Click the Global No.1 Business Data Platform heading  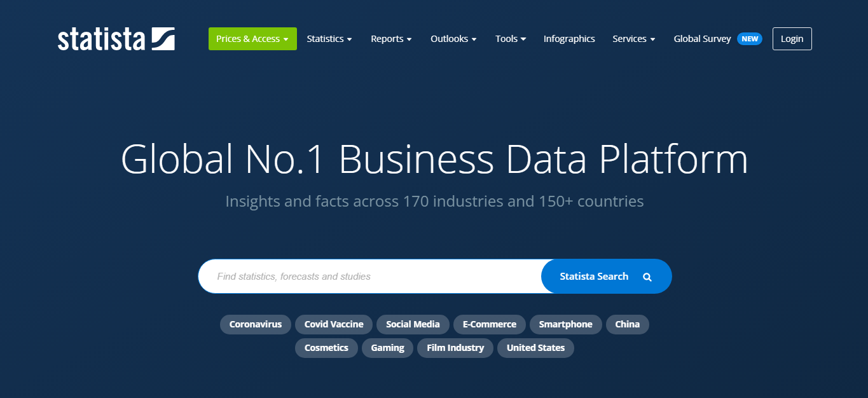pos(434,159)
